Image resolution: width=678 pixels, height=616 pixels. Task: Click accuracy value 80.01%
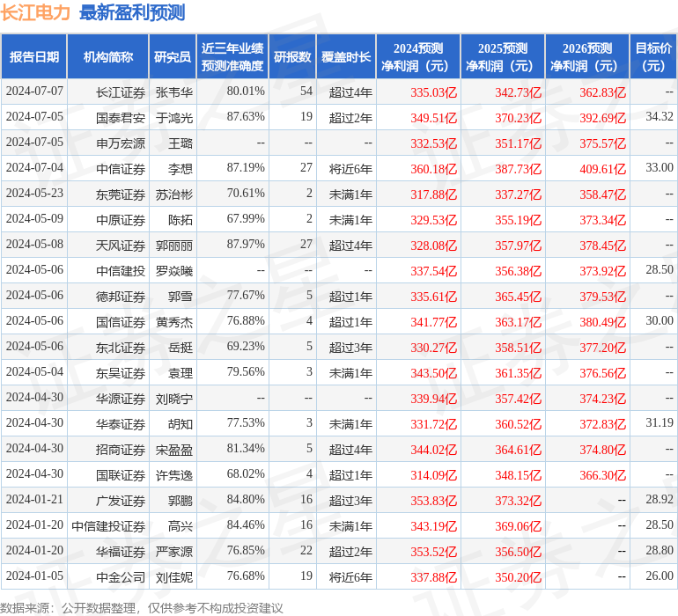coord(246,92)
